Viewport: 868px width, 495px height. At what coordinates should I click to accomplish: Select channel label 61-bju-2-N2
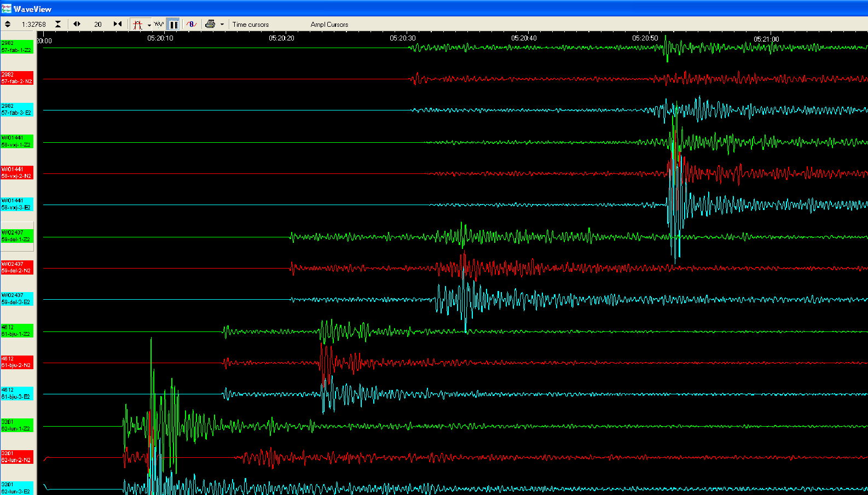(x=17, y=362)
